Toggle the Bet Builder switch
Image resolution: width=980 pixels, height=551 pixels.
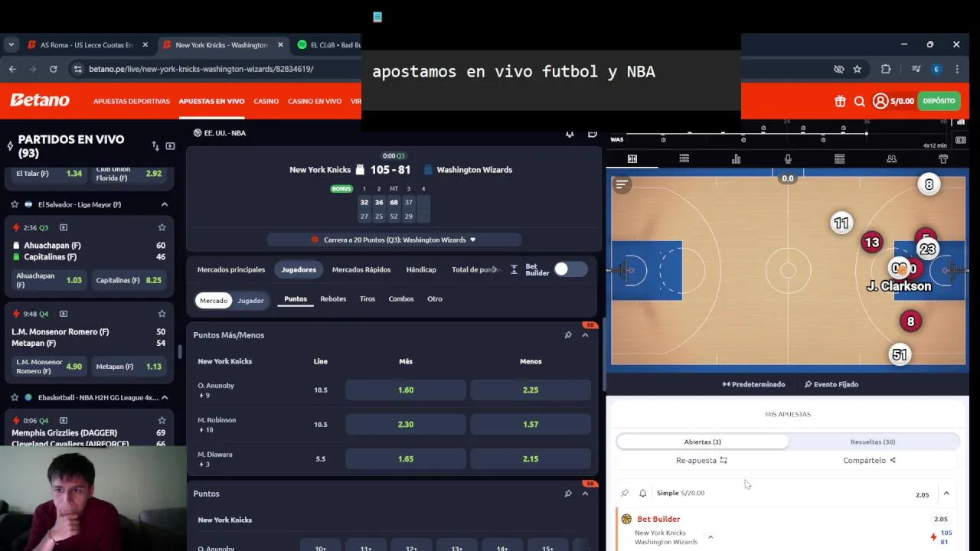(571, 269)
